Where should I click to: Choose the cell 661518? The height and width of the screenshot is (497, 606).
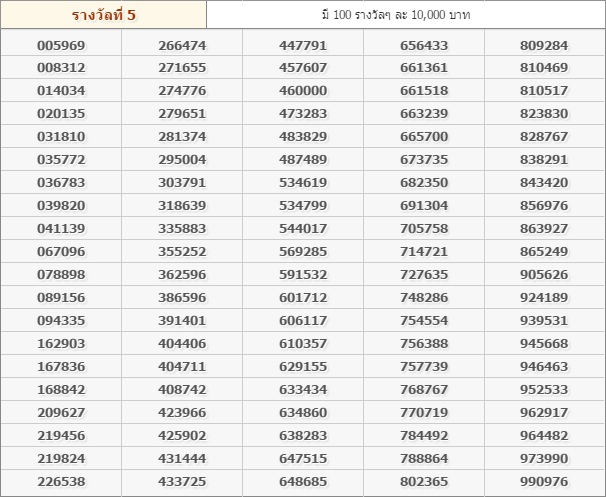pos(424,90)
